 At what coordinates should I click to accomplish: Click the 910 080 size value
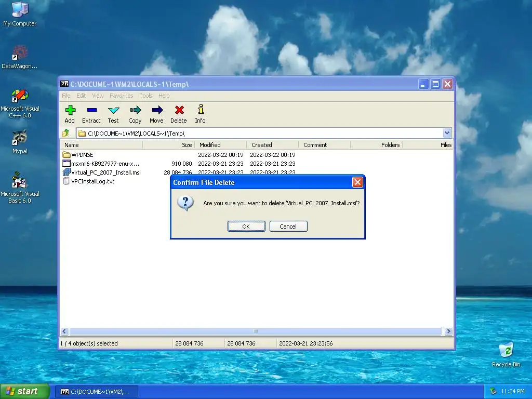[182, 164]
